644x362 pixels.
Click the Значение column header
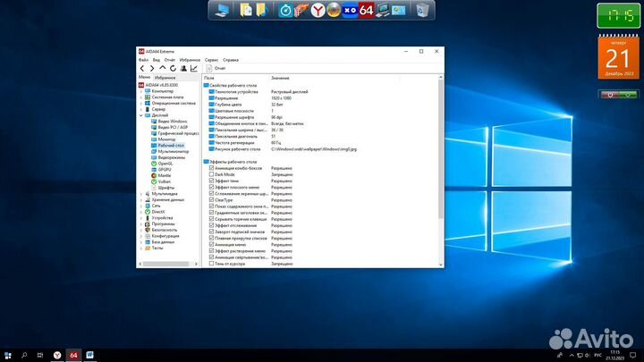[x=281, y=78]
